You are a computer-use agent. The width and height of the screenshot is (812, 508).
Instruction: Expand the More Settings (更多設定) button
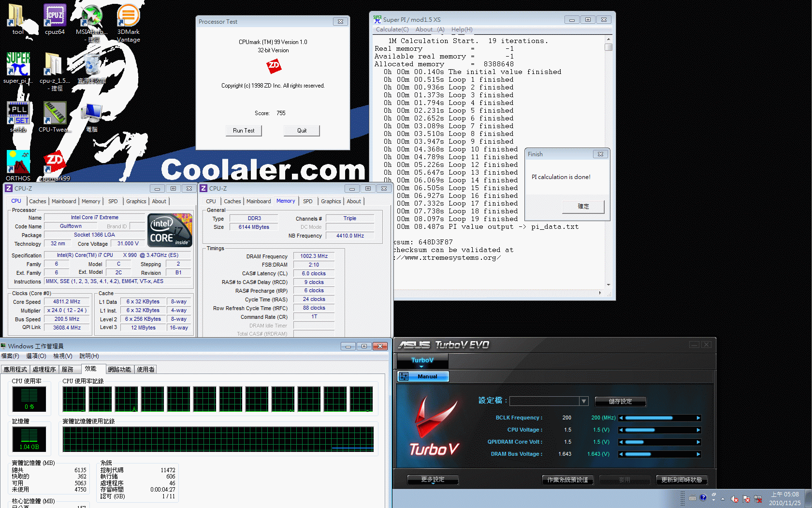click(x=433, y=480)
